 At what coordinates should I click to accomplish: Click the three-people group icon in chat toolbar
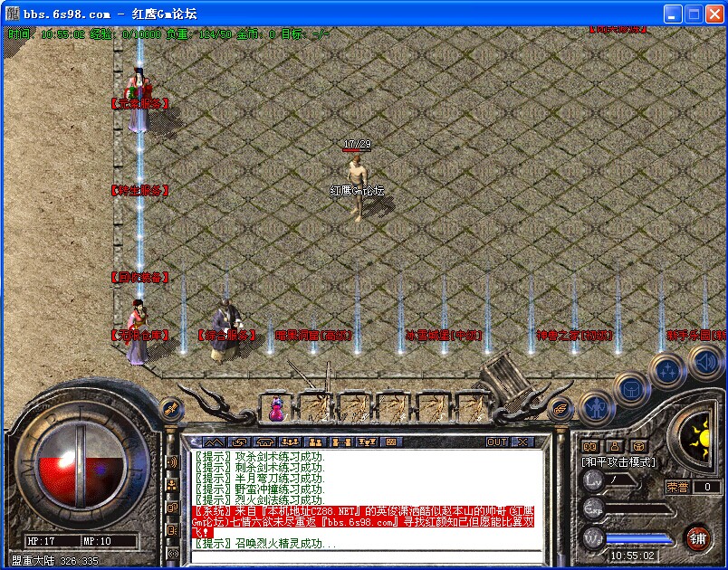coord(291,442)
